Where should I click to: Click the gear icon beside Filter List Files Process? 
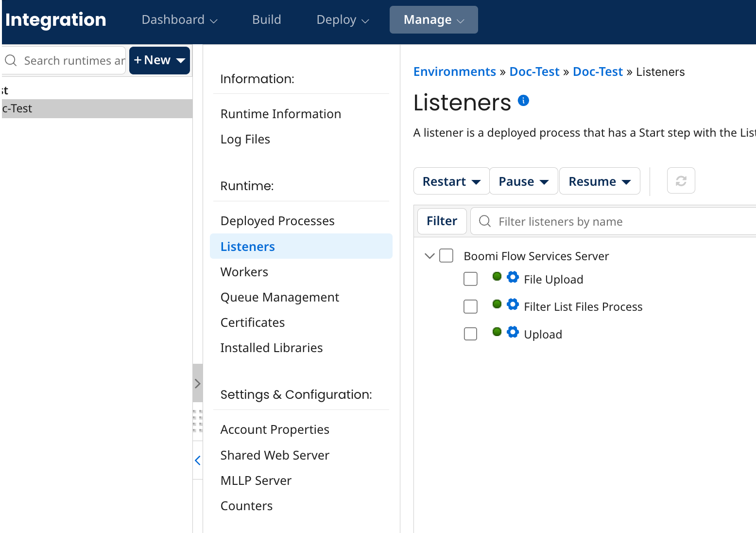[513, 304]
